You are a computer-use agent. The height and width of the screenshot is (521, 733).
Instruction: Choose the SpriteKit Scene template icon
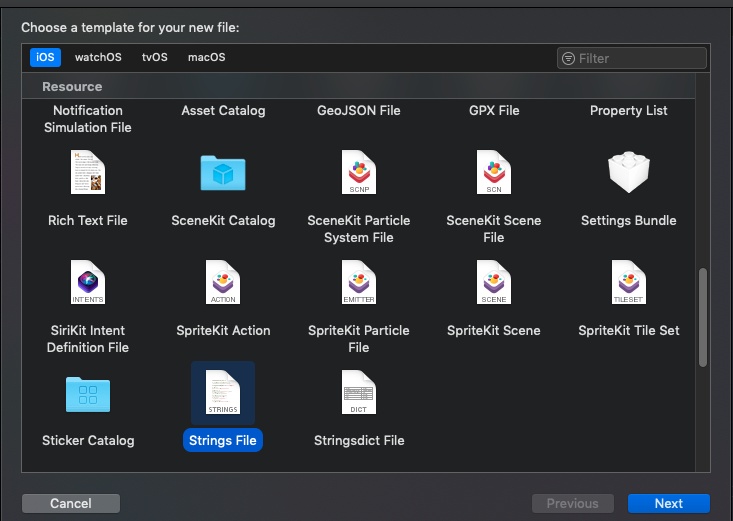pos(494,282)
